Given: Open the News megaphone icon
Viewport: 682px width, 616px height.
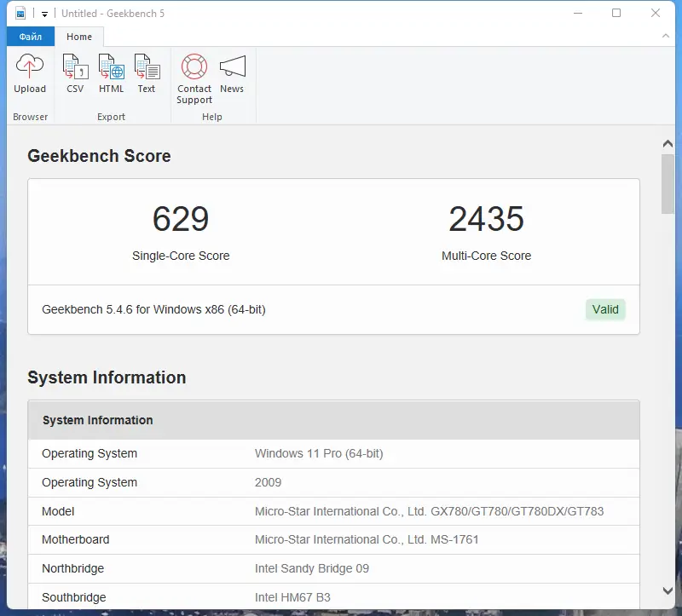Looking at the screenshot, I should [x=232, y=73].
